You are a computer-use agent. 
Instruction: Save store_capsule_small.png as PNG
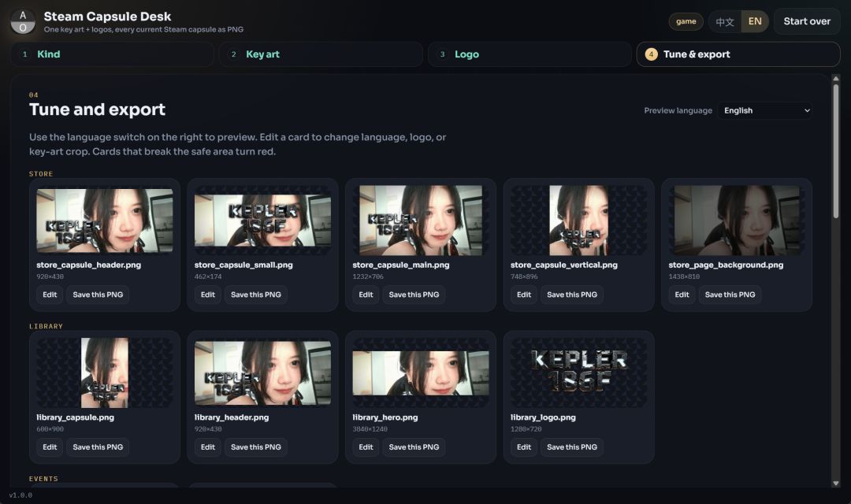pyautogui.click(x=255, y=295)
